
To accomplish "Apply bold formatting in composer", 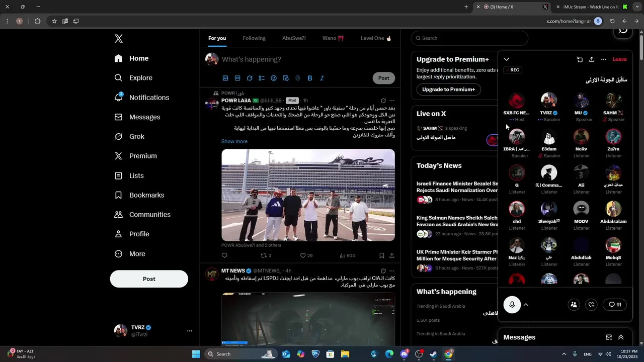I will point(310,78).
